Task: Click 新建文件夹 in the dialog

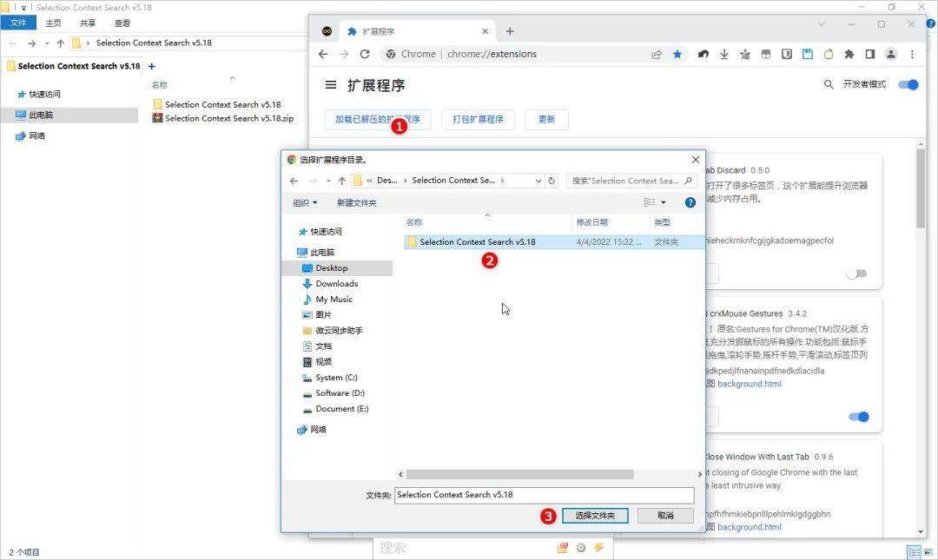Action: 357,203
